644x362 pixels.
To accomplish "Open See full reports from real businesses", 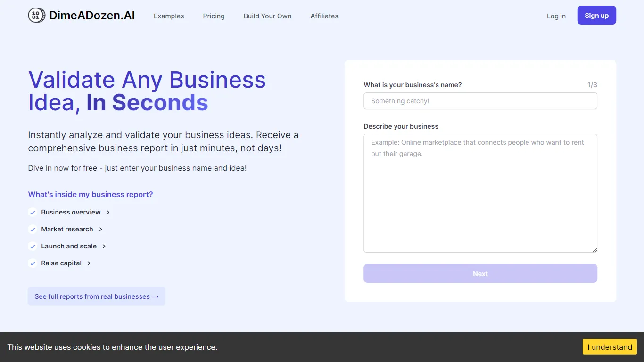I will pyautogui.click(x=97, y=296).
